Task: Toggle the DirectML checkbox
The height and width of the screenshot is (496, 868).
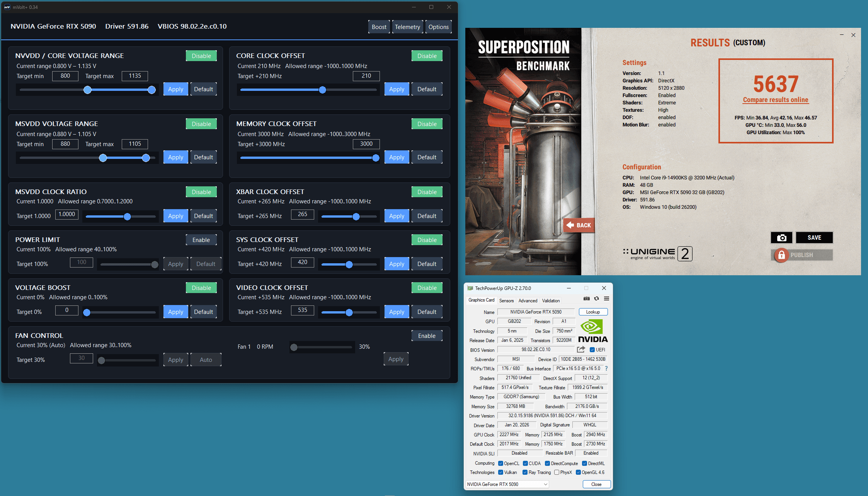Action: [584, 463]
